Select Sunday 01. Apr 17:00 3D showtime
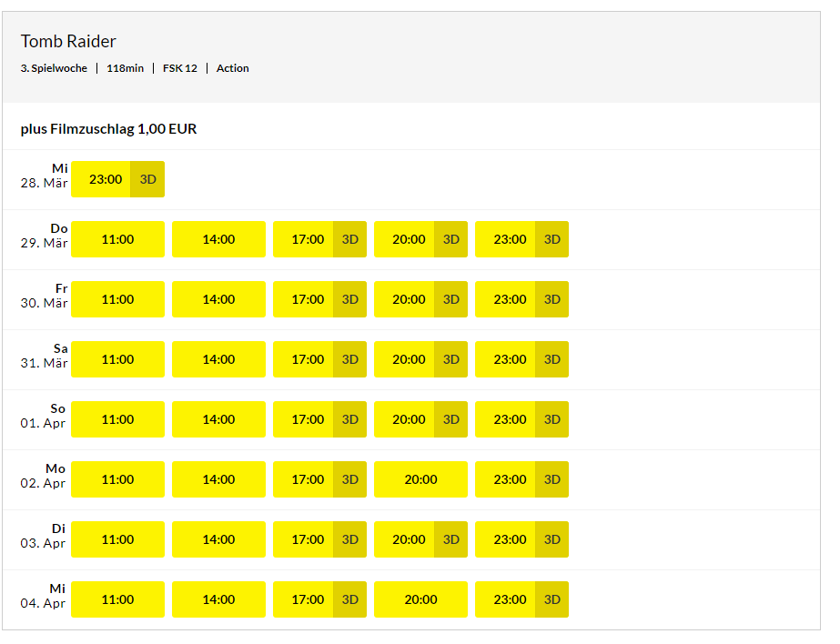The width and height of the screenshot is (840, 644). tap(319, 419)
